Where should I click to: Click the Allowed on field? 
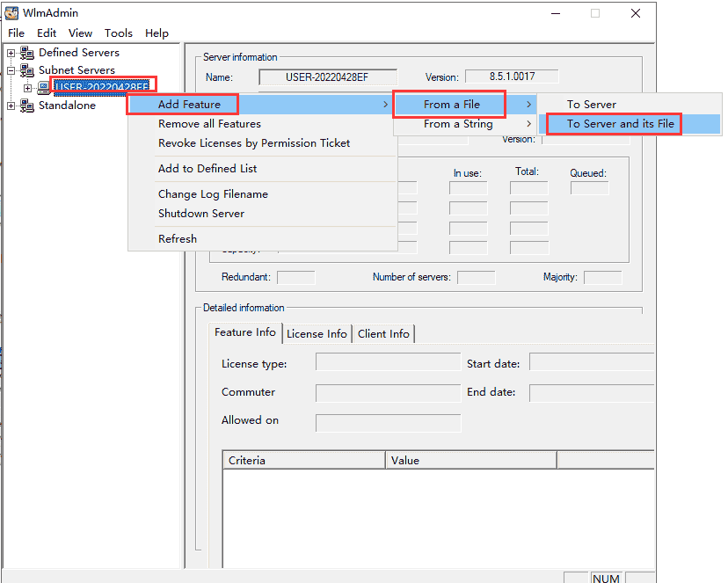point(388,423)
